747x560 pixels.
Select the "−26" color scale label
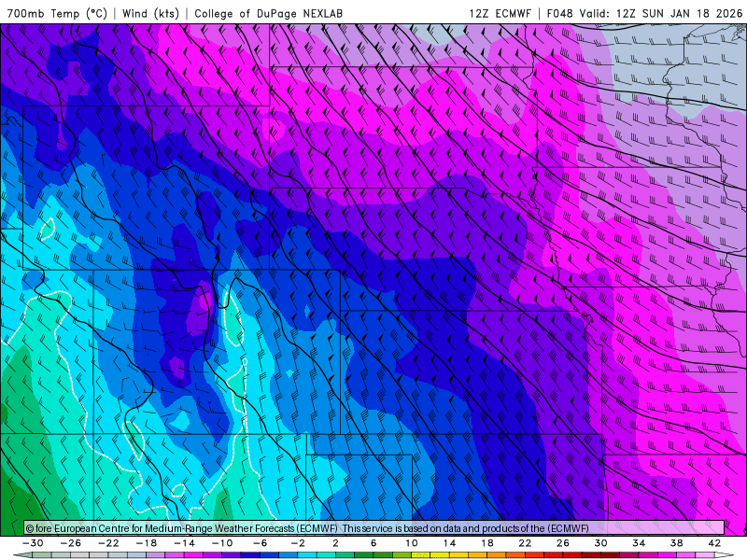click(x=71, y=543)
